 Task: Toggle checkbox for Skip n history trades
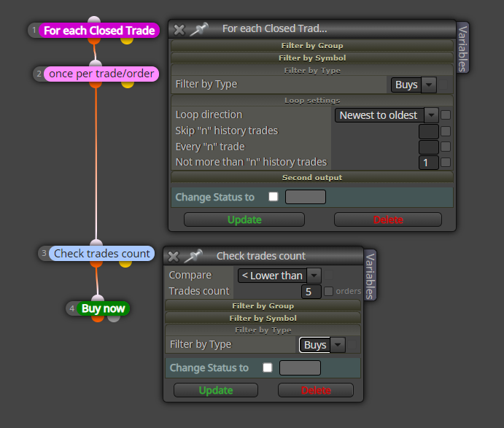(446, 131)
